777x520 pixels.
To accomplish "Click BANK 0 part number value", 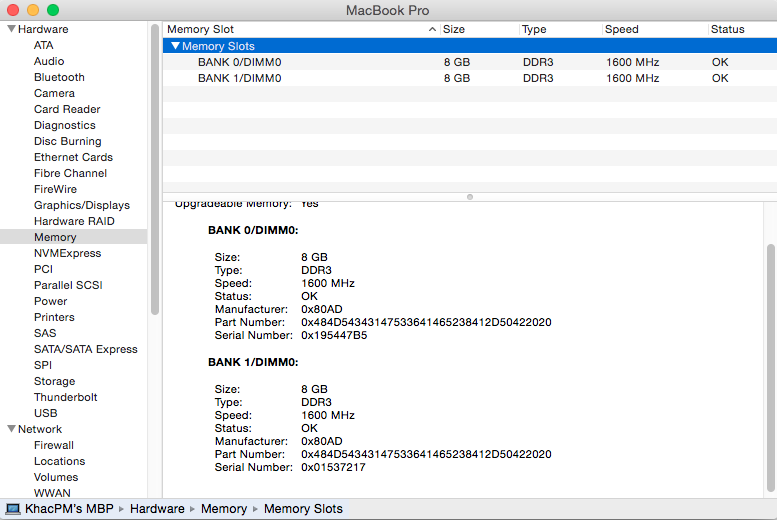I will [426, 322].
